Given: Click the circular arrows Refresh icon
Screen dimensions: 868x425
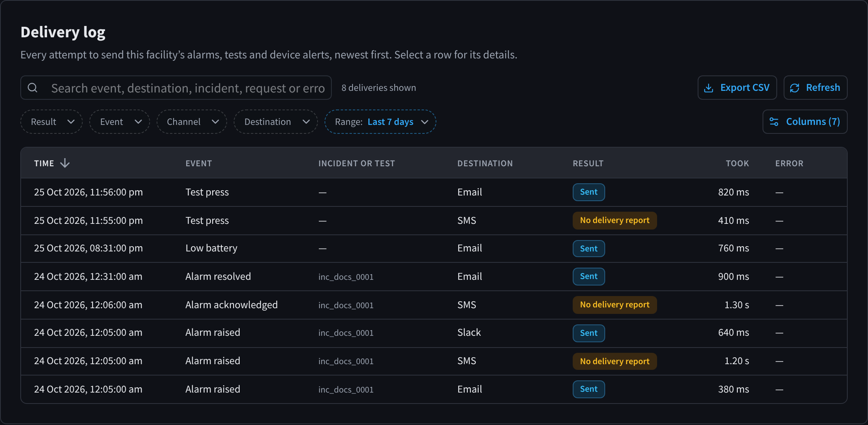Looking at the screenshot, I should tap(795, 88).
